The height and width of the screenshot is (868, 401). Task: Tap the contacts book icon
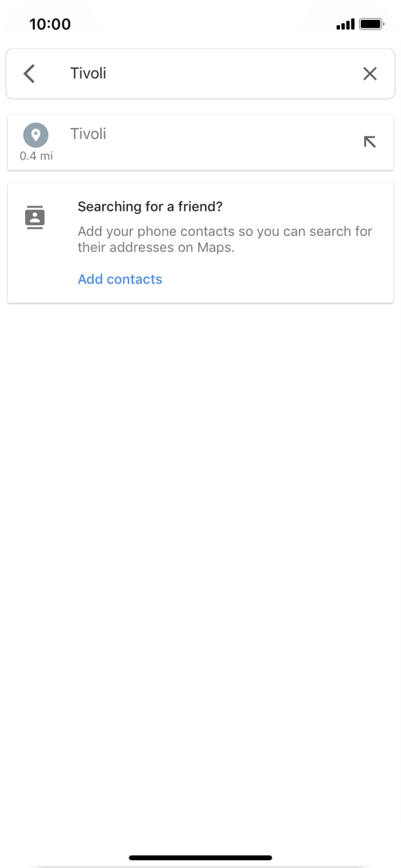click(35, 217)
